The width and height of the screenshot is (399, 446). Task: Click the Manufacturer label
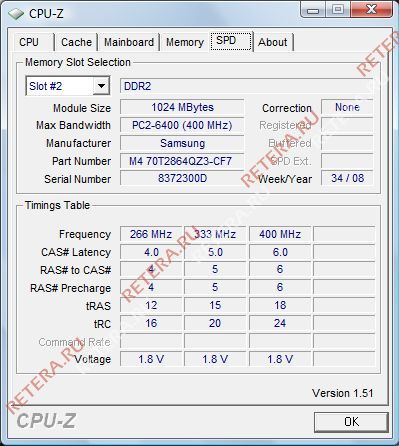(78, 143)
